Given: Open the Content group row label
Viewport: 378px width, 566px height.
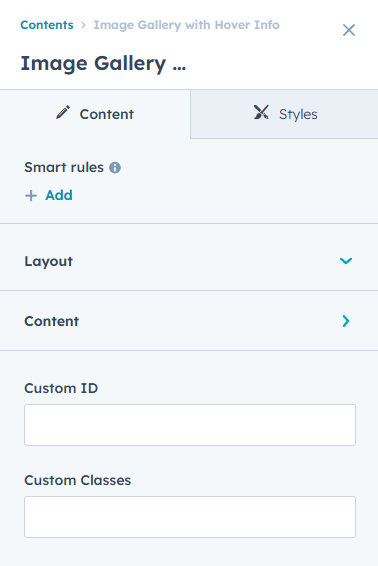Looking at the screenshot, I should coord(52,321).
